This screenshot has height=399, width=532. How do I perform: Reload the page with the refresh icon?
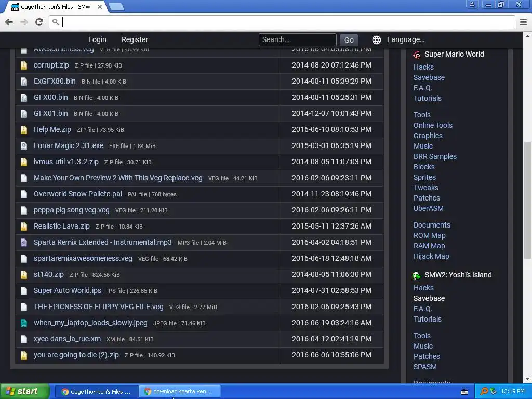[39, 22]
